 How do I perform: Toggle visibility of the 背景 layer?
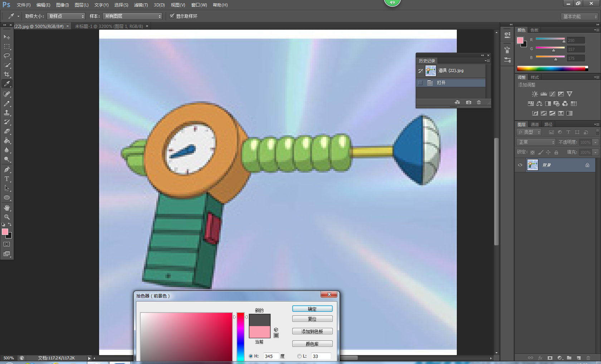pyautogui.click(x=520, y=165)
